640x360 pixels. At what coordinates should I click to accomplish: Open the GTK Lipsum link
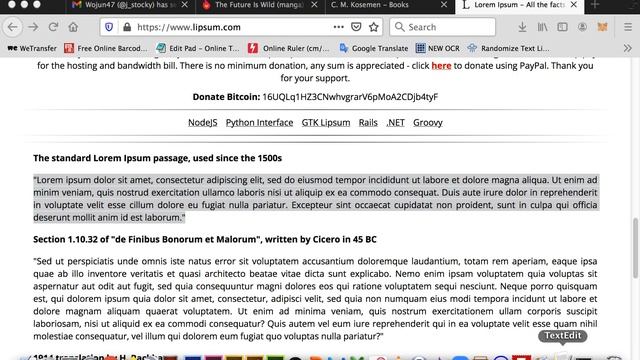click(326, 122)
